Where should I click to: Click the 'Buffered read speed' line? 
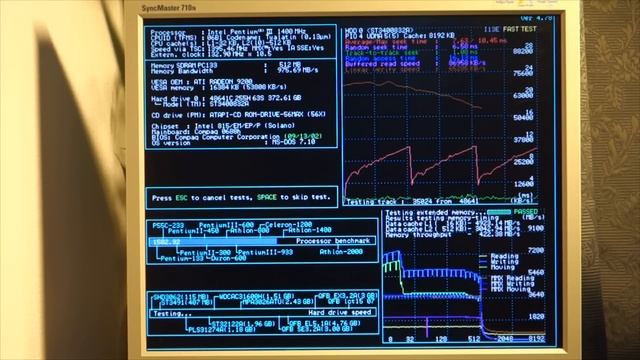coord(415,64)
